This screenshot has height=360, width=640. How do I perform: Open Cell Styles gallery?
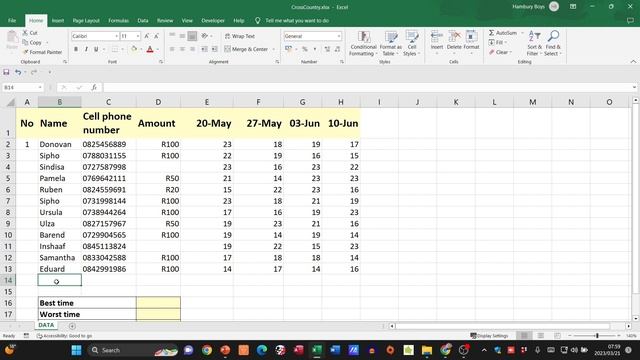411,43
